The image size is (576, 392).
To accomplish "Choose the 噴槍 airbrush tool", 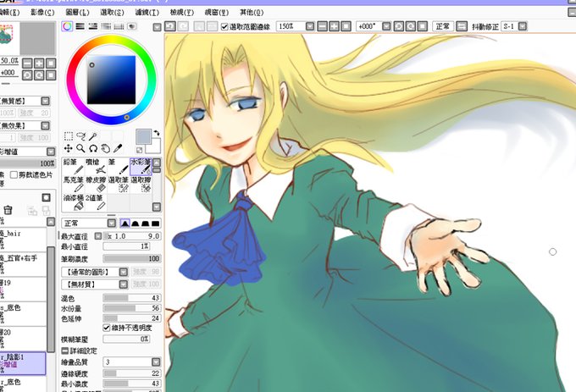I will 96,167.
